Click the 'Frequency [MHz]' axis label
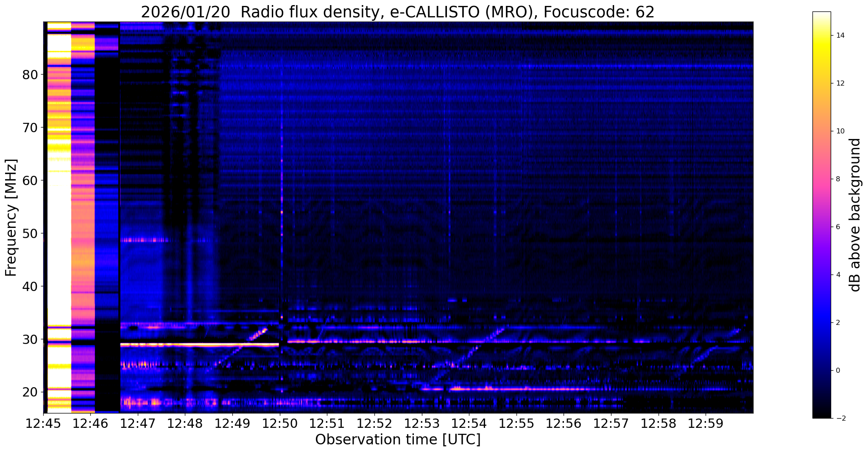 click(11, 218)
